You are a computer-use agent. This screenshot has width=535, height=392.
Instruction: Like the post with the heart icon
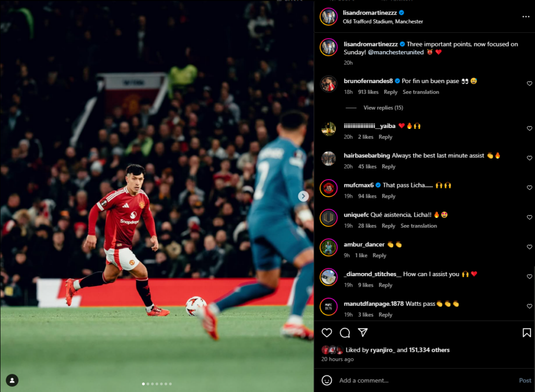(327, 332)
